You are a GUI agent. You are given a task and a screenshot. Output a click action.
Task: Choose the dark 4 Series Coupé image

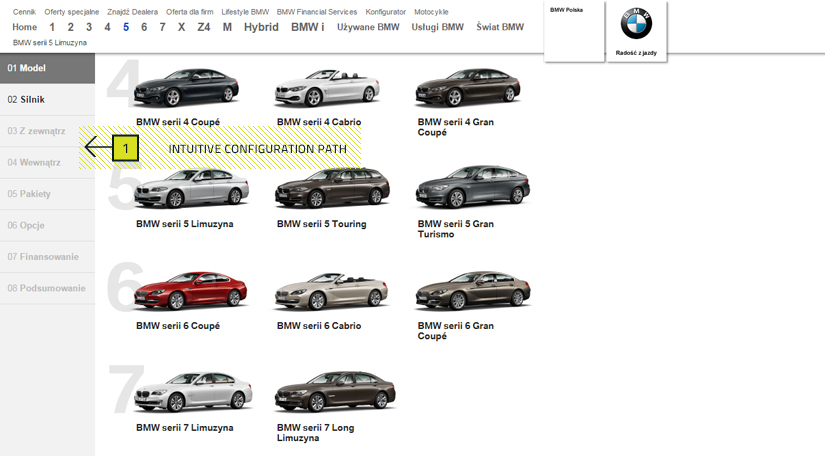tap(186, 87)
